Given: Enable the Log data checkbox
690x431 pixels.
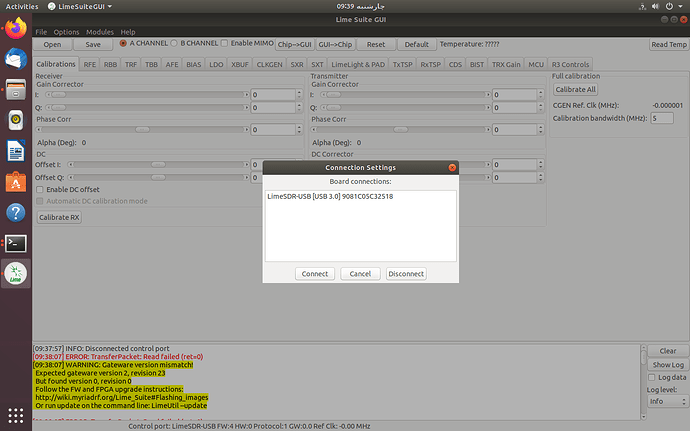Looking at the screenshot, I should [652, 378].
